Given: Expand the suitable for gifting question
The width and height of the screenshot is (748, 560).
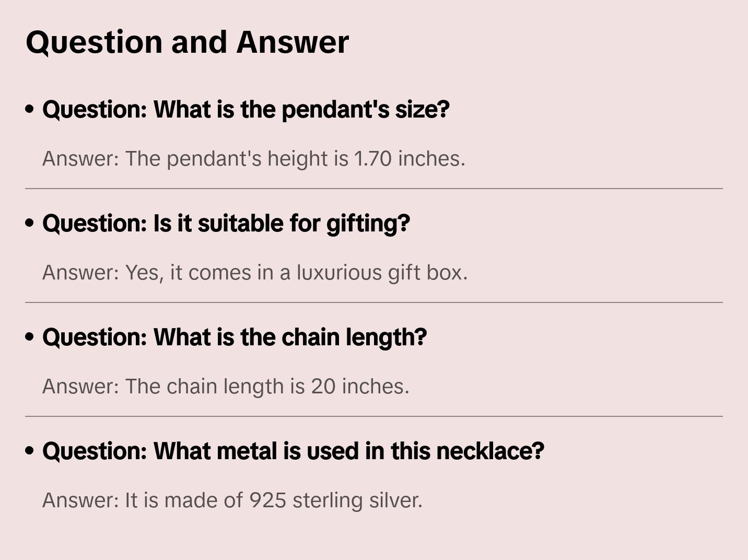Looking at the screenshot, I should click(x=226, y=223).
